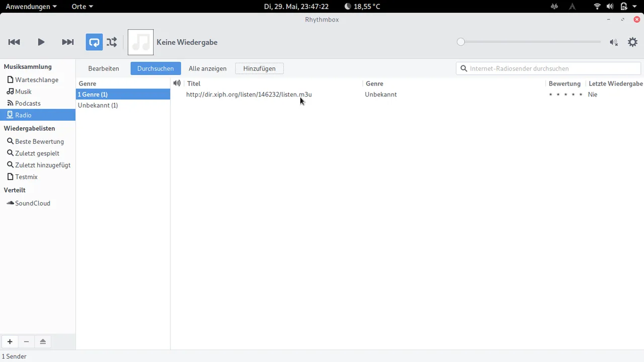This screenshot has width=644, height=362.
Task: Click the playback position slider
Action: (530, 42)
